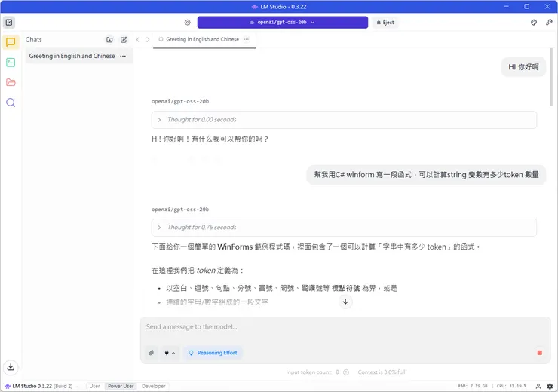Open the user account icon in status bar

coord(538,386)
